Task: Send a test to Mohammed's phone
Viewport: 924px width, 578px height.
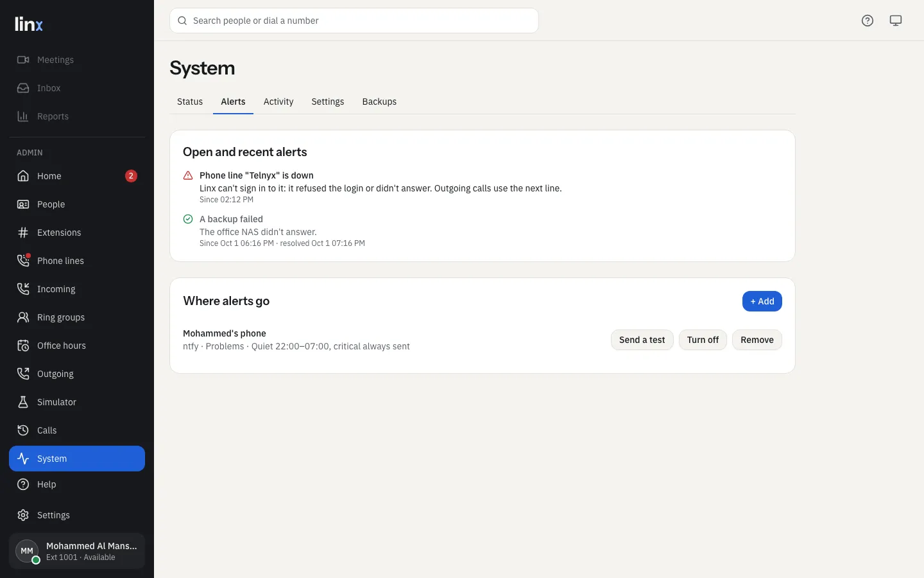Action: click(x=642, y=340)
